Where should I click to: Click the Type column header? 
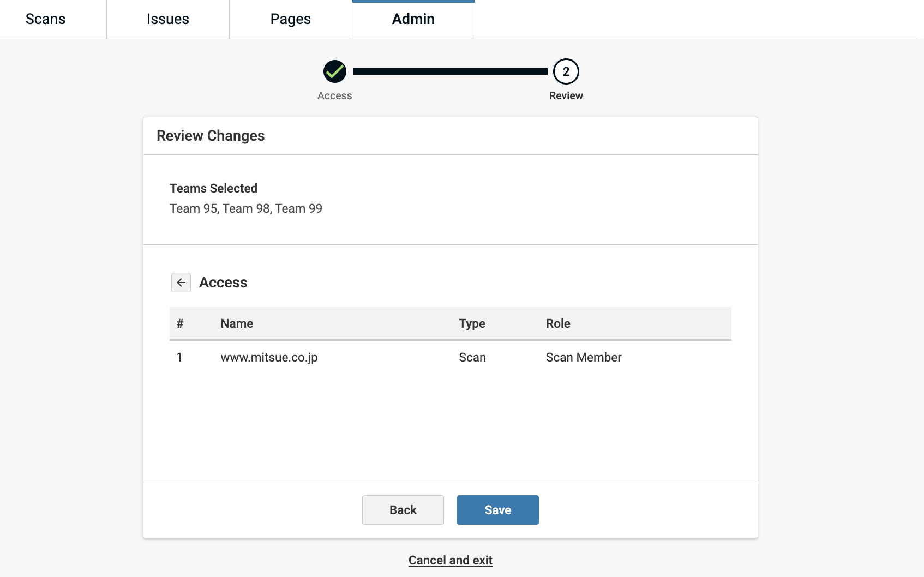[x=472, y=323]
